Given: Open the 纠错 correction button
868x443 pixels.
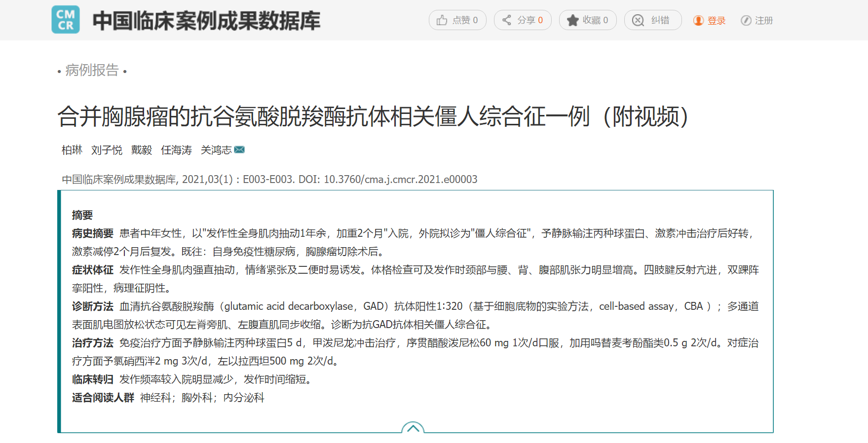Looking at the screenshot, I should (653, 20).
